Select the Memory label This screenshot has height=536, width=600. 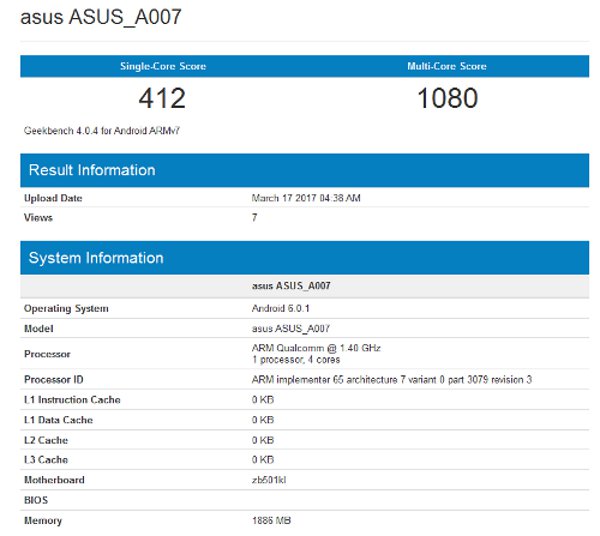point(43,521)
